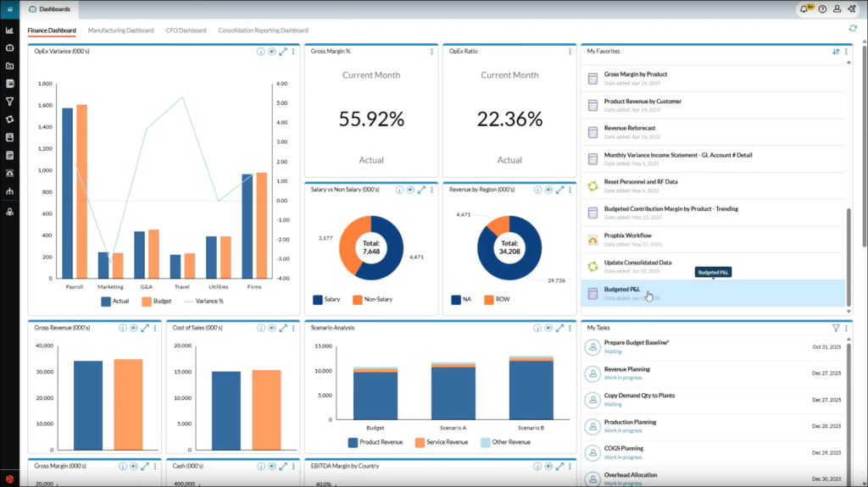Toggle the Service Revenue legend in Scenario Analysis

click(x=440, y=442)
